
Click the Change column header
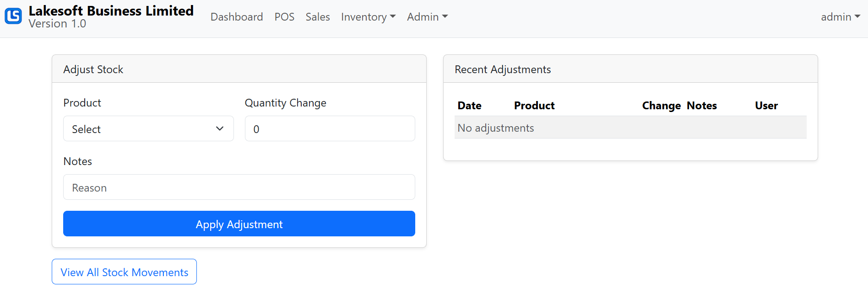(662, 106)
